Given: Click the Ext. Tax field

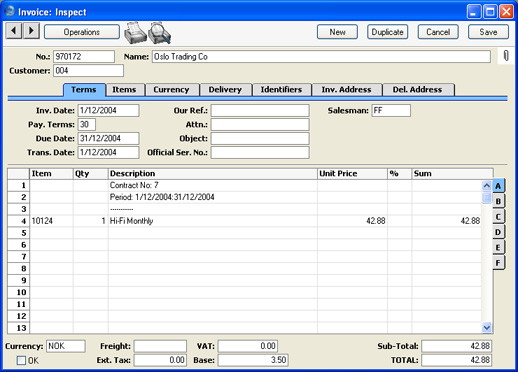Looking at the screenshot, I should pos(160,360).
